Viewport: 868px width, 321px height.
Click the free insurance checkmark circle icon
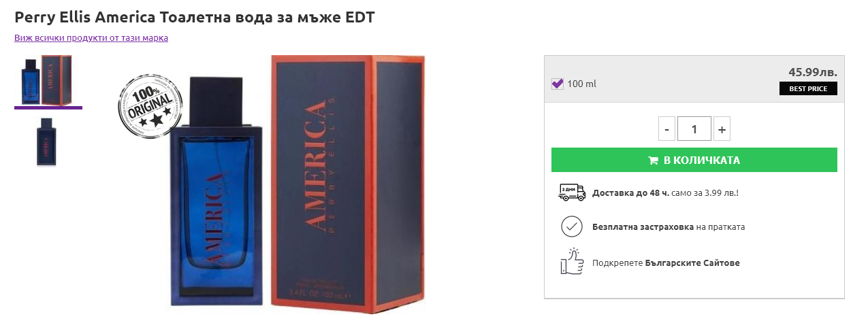[572, 226]
